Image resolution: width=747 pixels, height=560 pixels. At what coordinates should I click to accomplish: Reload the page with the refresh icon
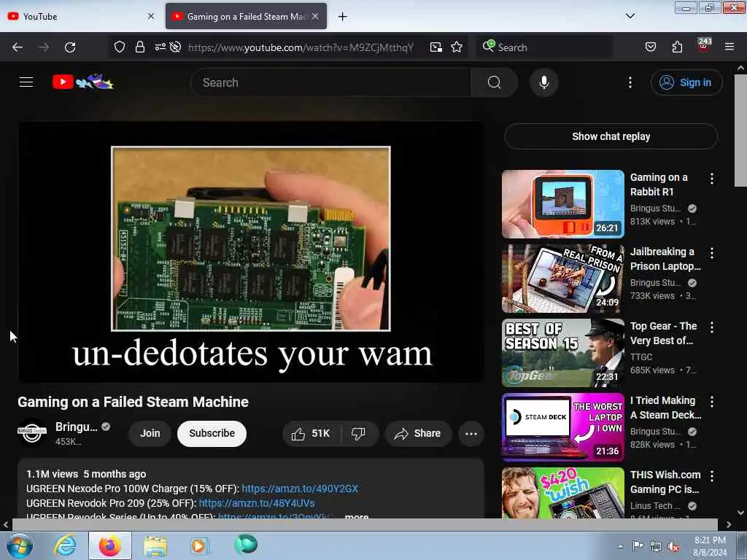(x=70, y=47)
